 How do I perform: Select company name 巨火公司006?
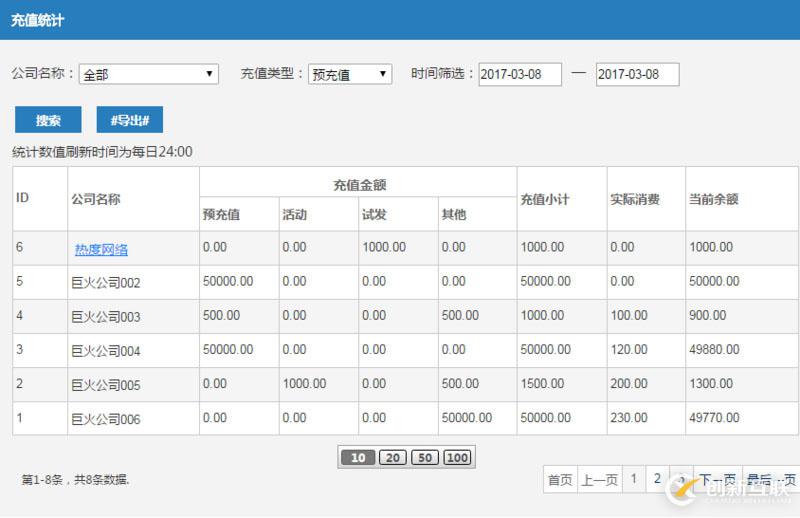[106, 419]
